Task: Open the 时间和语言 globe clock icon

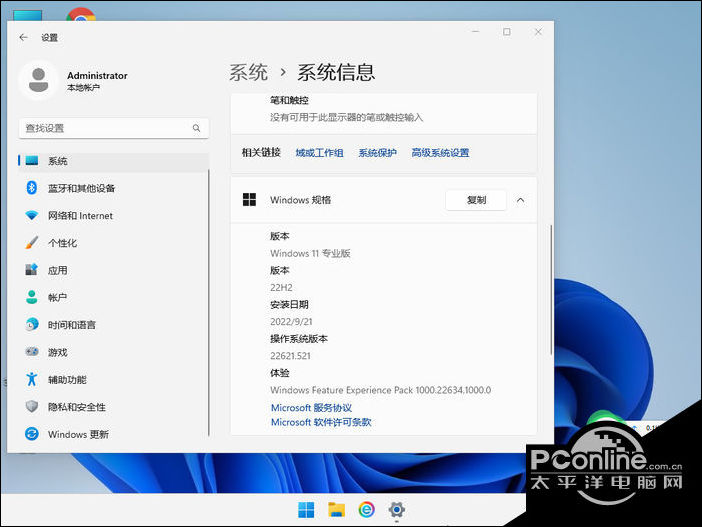Action: pyautogui.click(x=32, y=324)
